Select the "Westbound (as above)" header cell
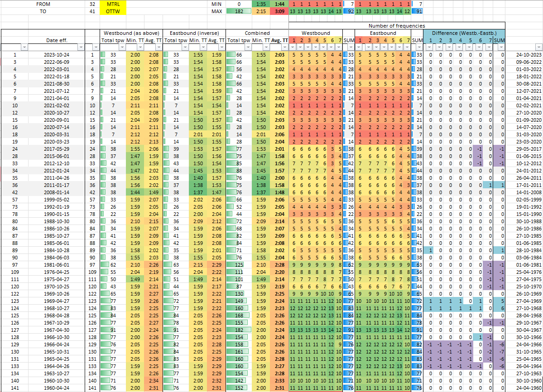The image size is (543, 392). click(130, 33)
